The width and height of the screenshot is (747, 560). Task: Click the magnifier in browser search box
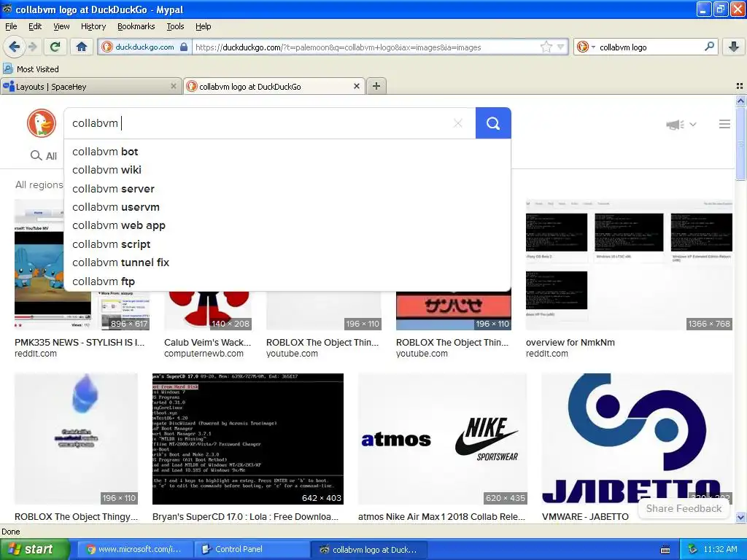709,47
